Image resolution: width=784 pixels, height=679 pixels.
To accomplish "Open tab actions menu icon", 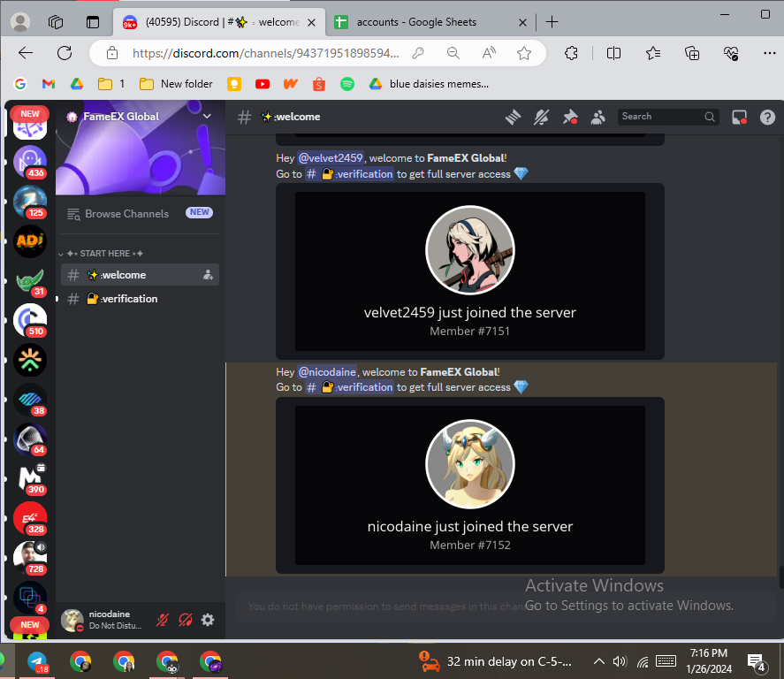I will 93,22.
